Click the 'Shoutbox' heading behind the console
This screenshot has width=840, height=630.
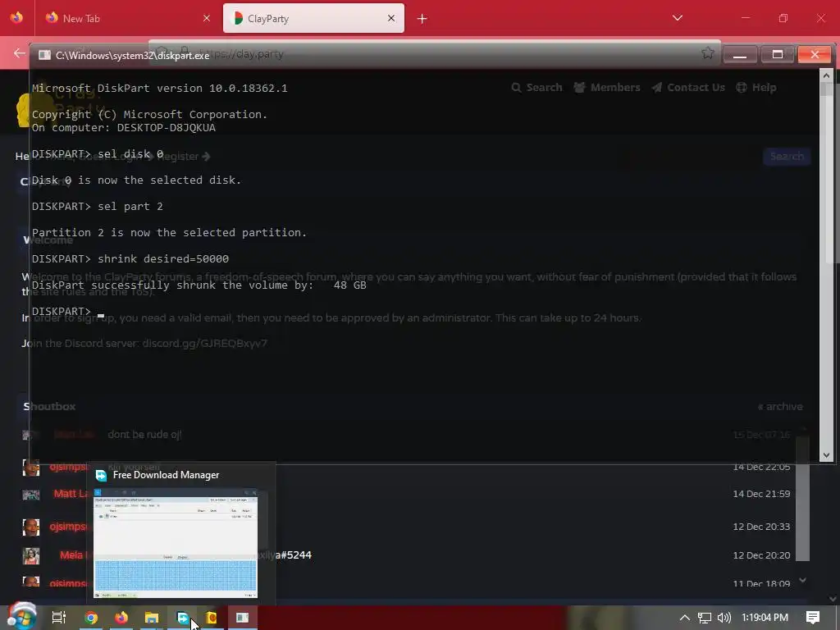(49, 407)
